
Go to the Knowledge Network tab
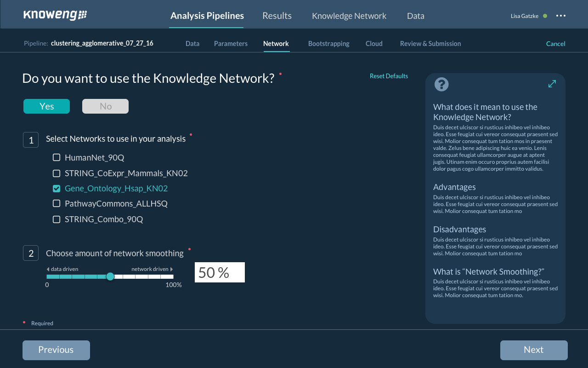pos(349,16)
